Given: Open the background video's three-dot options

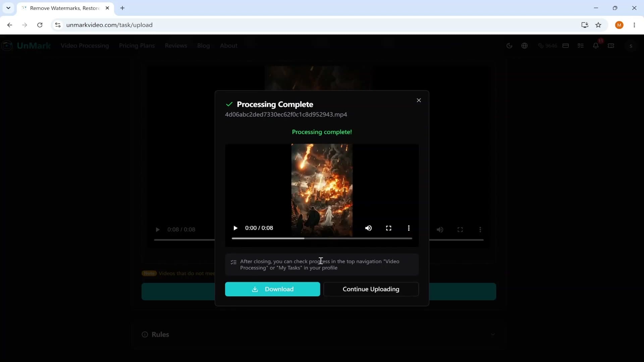Looking at the screenshot, I should [480, 230].
